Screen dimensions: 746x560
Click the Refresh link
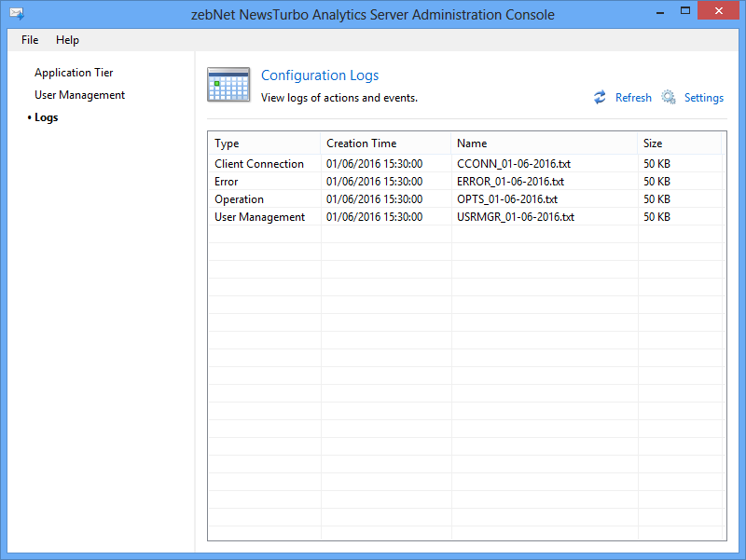(633, 98)
